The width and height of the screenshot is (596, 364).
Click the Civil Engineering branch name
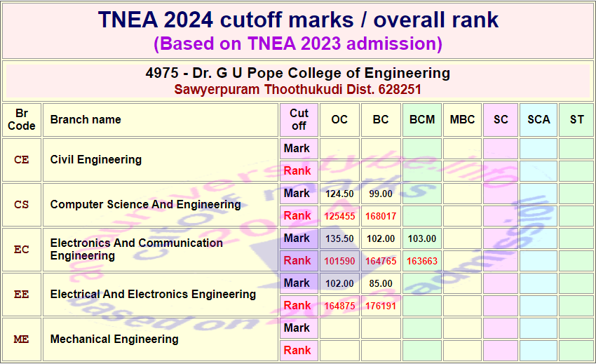coord(96,160)
